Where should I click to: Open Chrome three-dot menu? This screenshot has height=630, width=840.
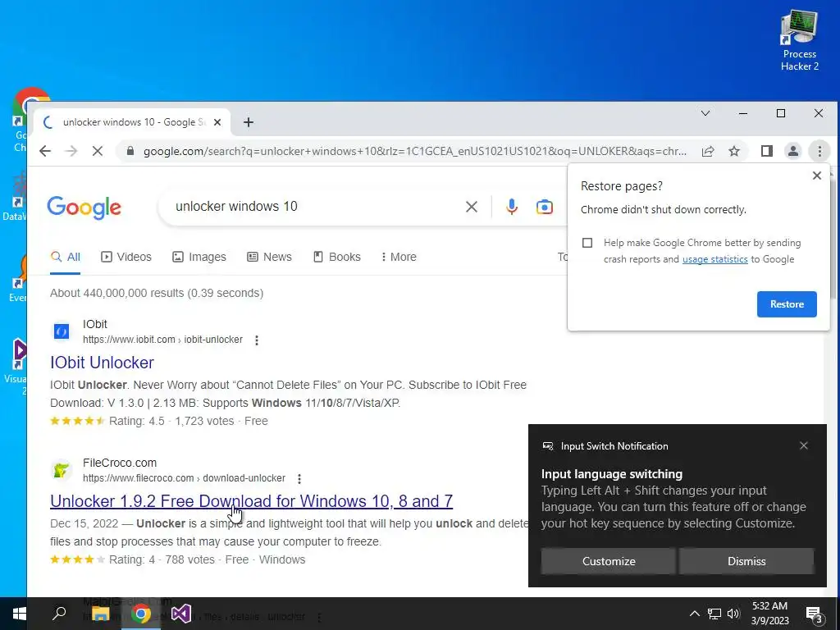pyautogui.click(x=819, y=151)
